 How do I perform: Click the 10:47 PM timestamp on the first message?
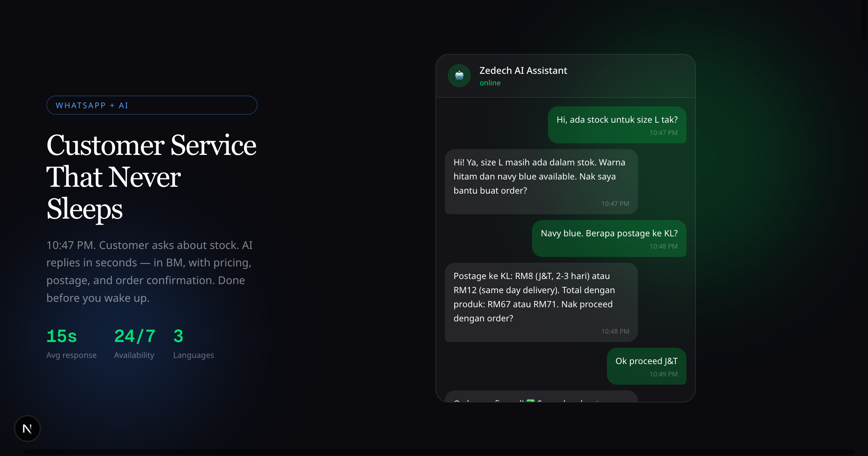pyautogui.click(x=663, y=133)
